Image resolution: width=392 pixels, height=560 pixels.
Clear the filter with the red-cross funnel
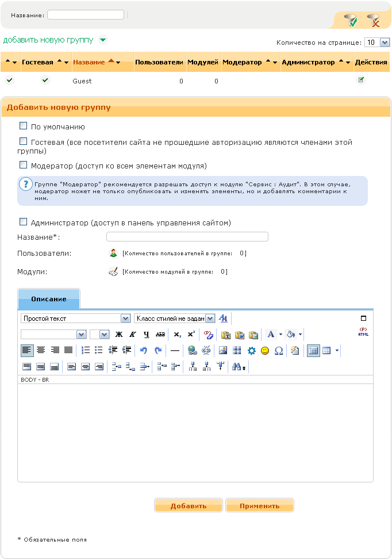tap(374, 21)
